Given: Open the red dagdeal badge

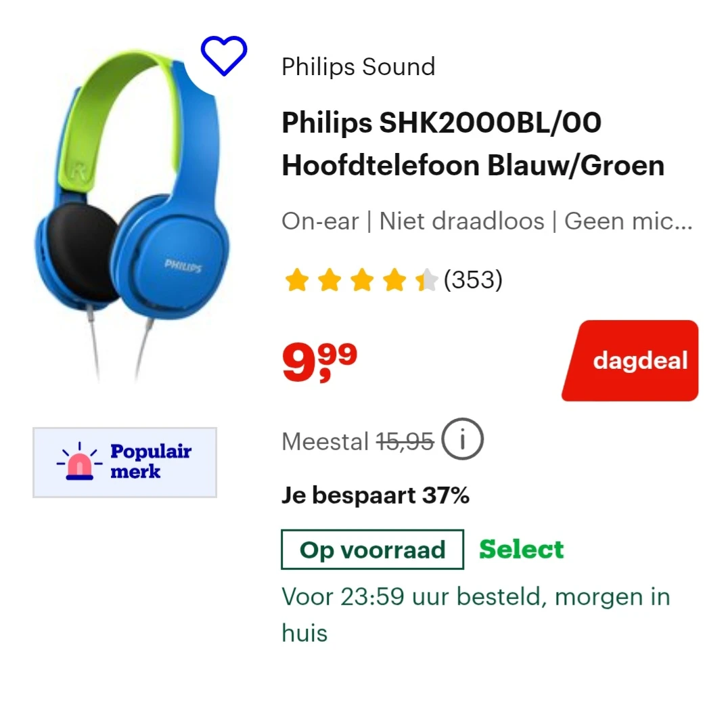Looking at the screenshot, I should click(x=630, y=361).
